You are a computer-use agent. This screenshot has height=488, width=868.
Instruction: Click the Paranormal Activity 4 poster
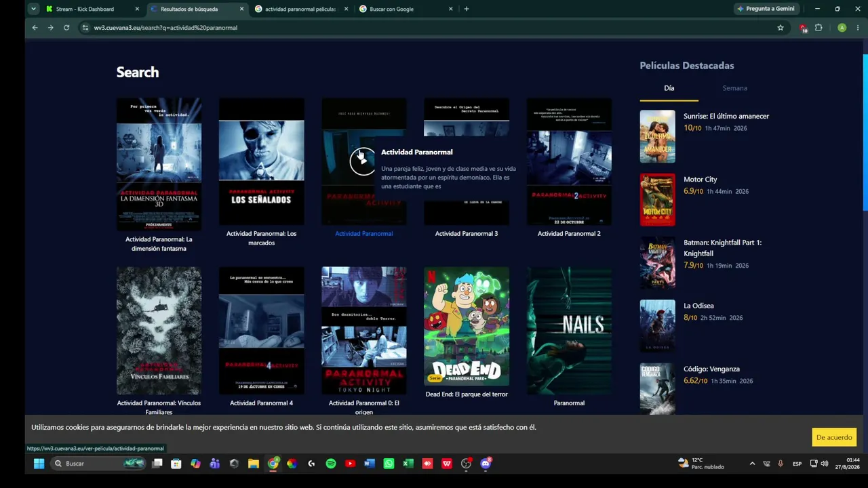(261, 331)
